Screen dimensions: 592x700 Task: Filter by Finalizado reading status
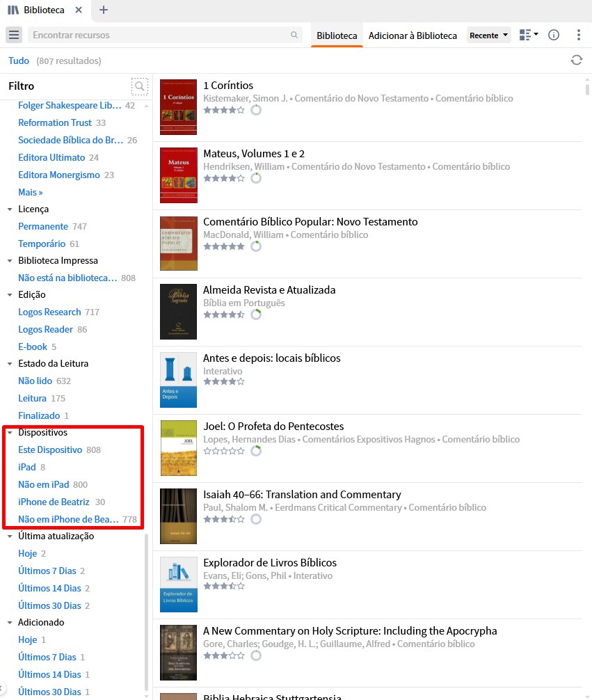click(x=39, y=415)
